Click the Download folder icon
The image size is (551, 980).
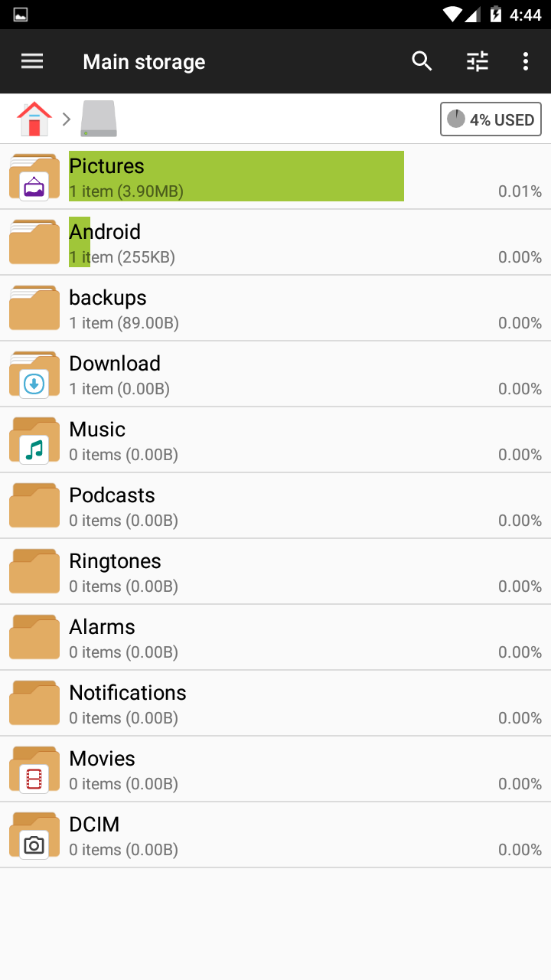click(34, 374)
